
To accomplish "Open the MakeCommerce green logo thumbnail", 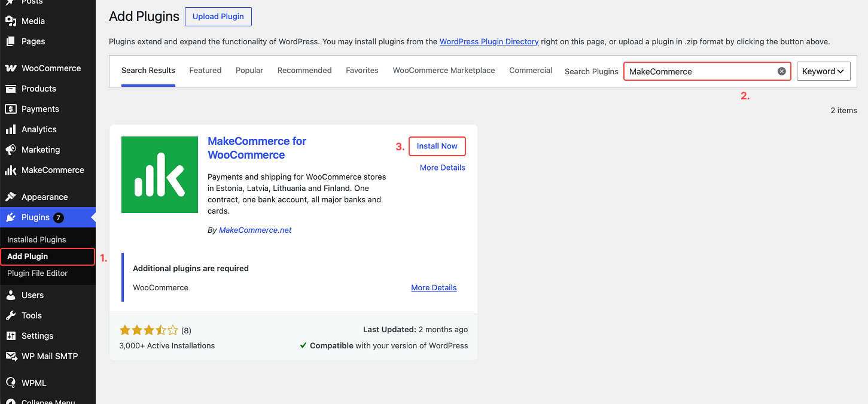I will (160, 175).
